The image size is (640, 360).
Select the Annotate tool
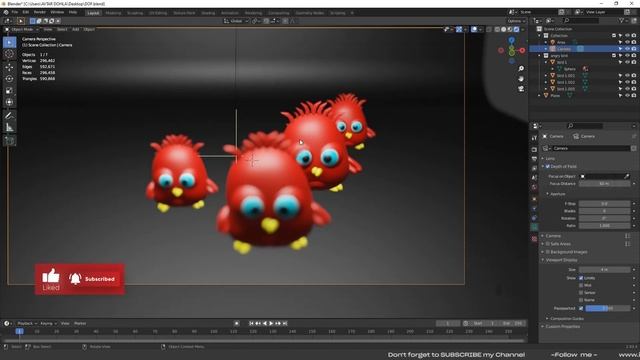point(9,116)
